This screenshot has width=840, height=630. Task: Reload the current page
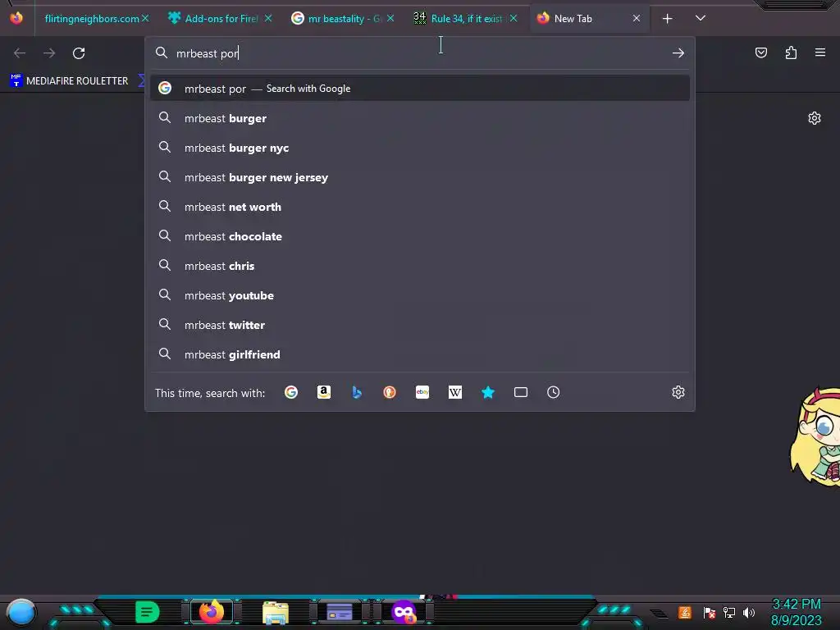tap(79, 53)
